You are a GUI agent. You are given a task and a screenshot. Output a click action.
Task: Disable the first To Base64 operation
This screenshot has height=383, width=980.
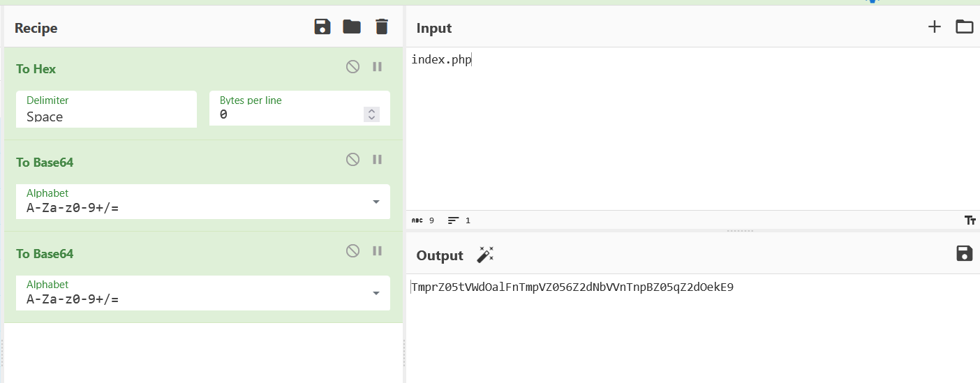pyautogui.click(x=353, y=160)
